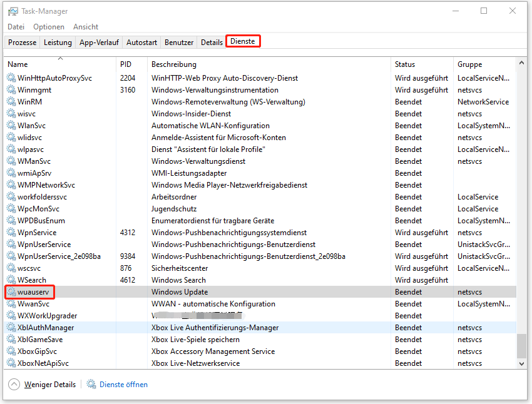The image size is (532, 404).
Task: Select the Jugendschutz description cell
Action: (x=174, y=209)
